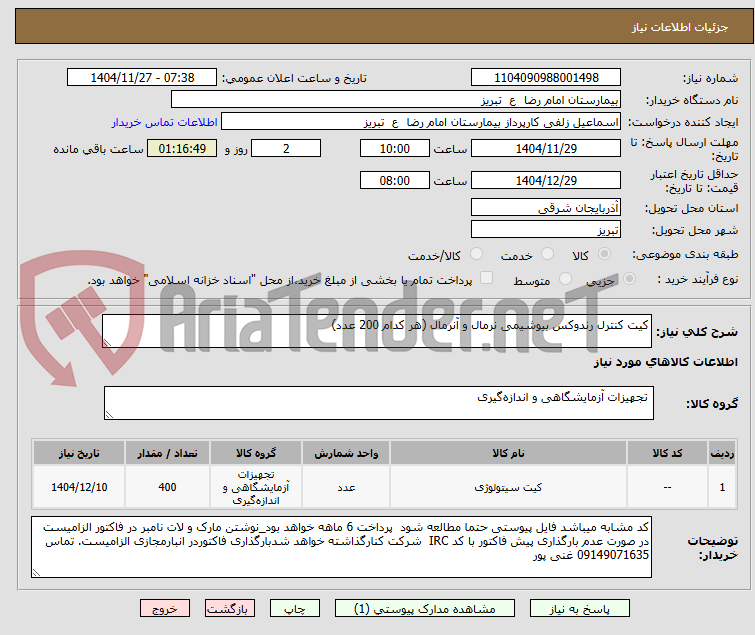Click the شهر محل تحویل field تبریز

coord(546,229)
